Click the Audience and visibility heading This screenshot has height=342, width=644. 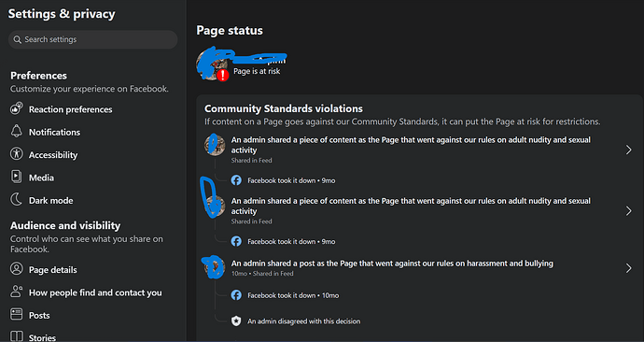coord(65,226)
